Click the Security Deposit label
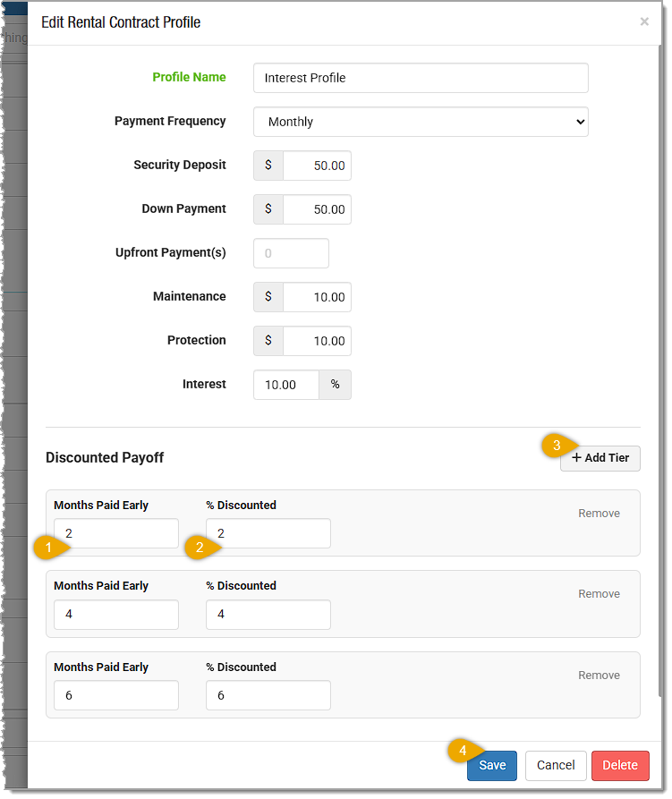The width and height of the screenshot is (672, 799). coord(179,166)
